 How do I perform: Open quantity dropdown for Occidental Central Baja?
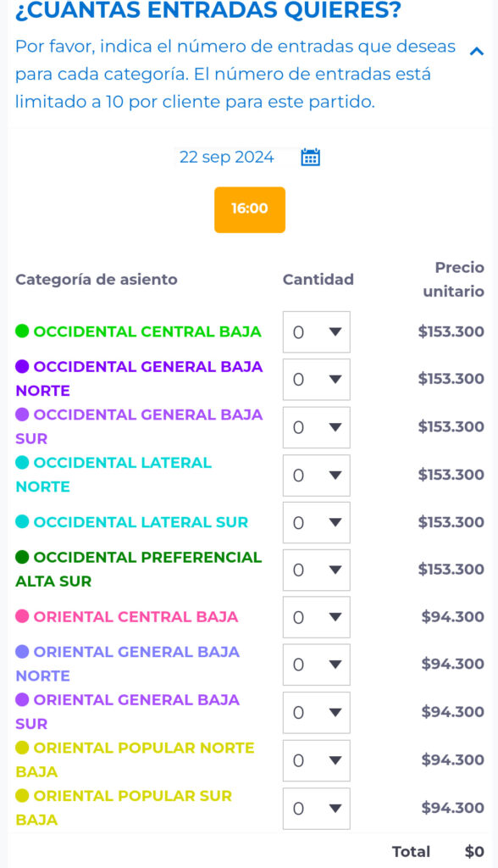317,331
